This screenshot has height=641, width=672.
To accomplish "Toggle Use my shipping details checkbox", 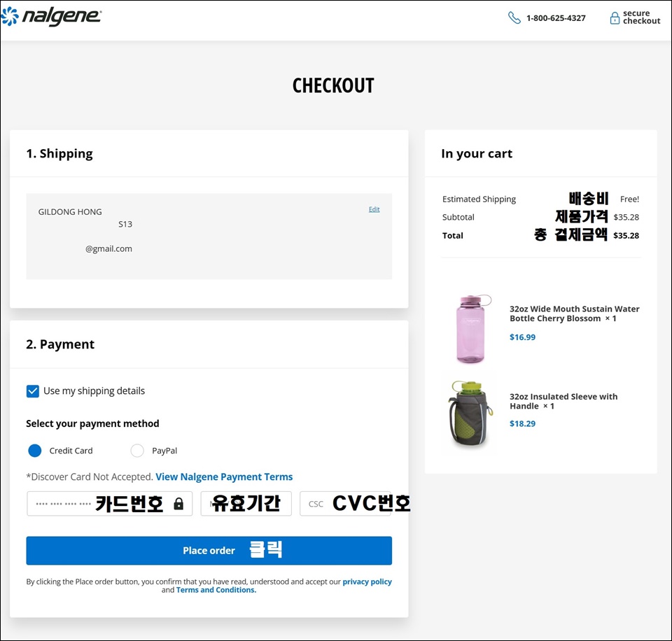I will (x=33, y=390).
